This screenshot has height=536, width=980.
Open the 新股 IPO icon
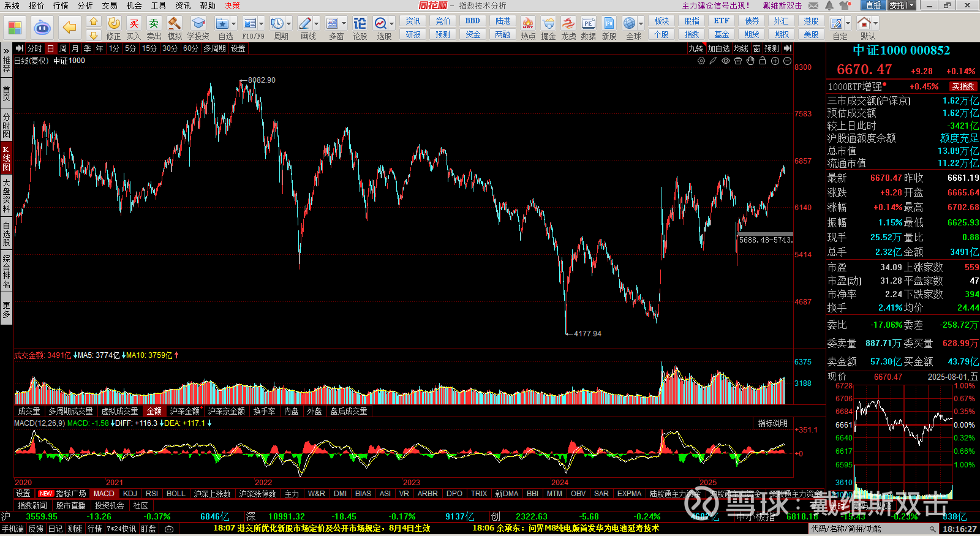point(609,23)
